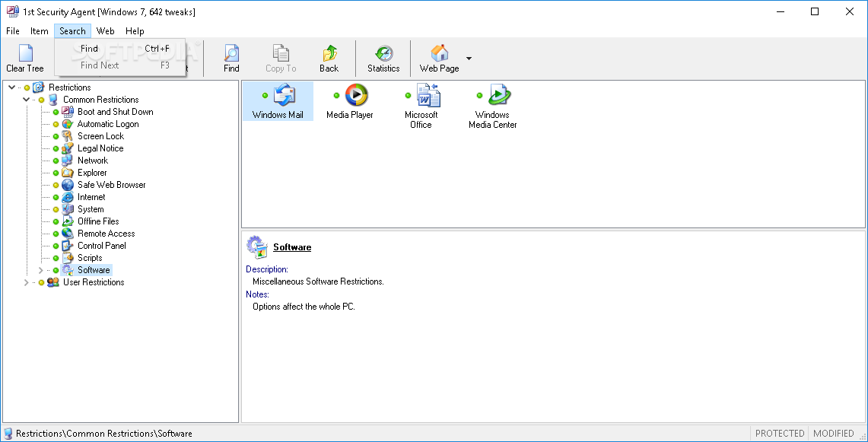868x442 pixels.
Task: Click the Screen Lock keys icon
Action: point(68,136)
